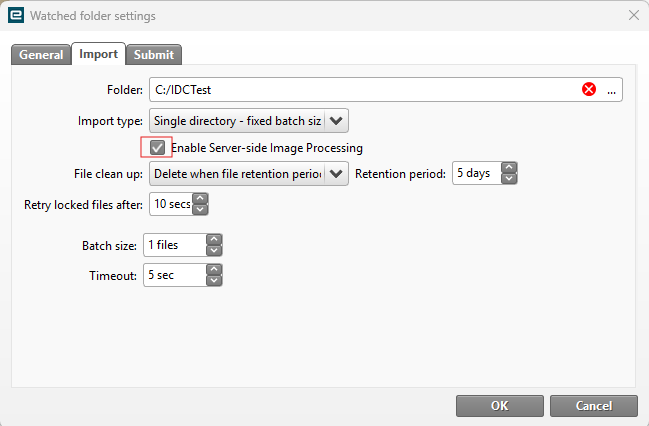This screenshot has width=649, height=426.
Task: Decrease Retry locked files after value
Action: coord(199,209)
